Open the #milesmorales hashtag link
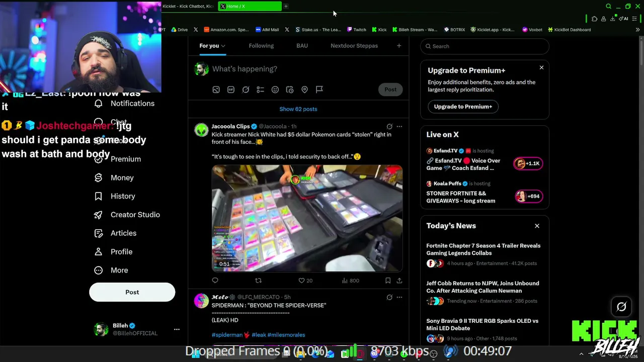Image resolution: width=644 pixels, height=362 pixels. point(286,335)
